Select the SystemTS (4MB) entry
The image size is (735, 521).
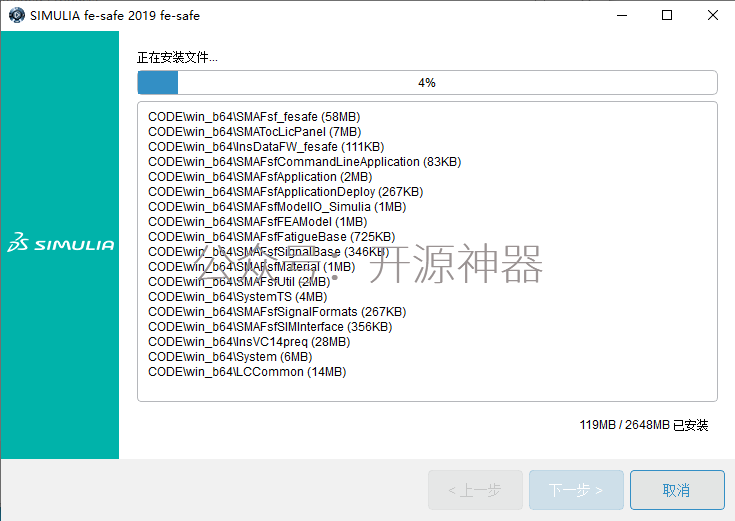pos(238,297)
